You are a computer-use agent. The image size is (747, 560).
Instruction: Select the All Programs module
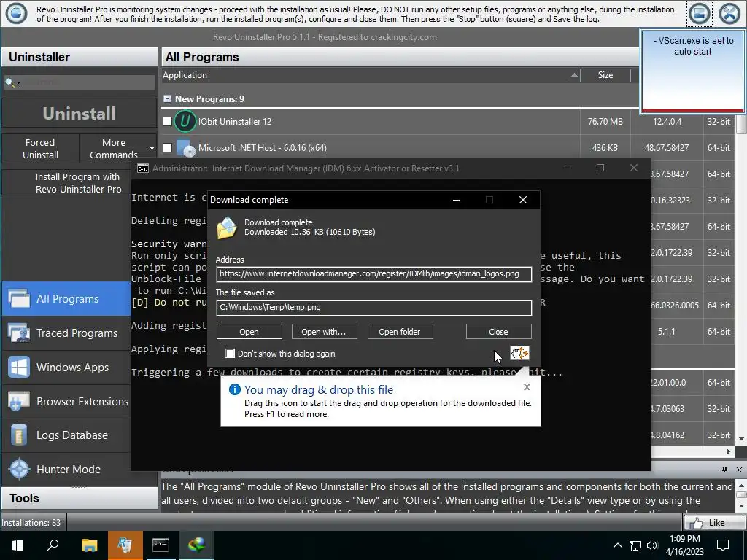point(66,298)
